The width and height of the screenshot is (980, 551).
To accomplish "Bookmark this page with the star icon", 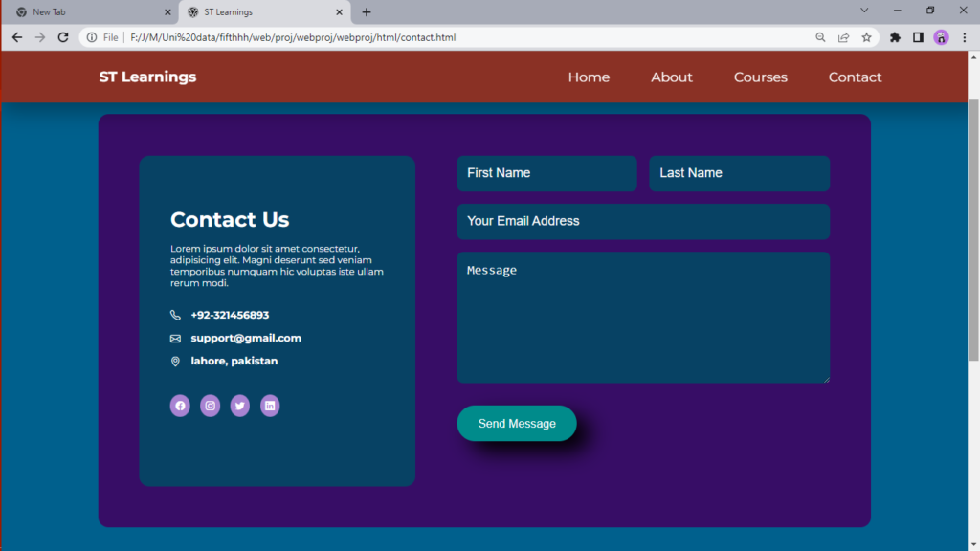I will tap(867, 37).
